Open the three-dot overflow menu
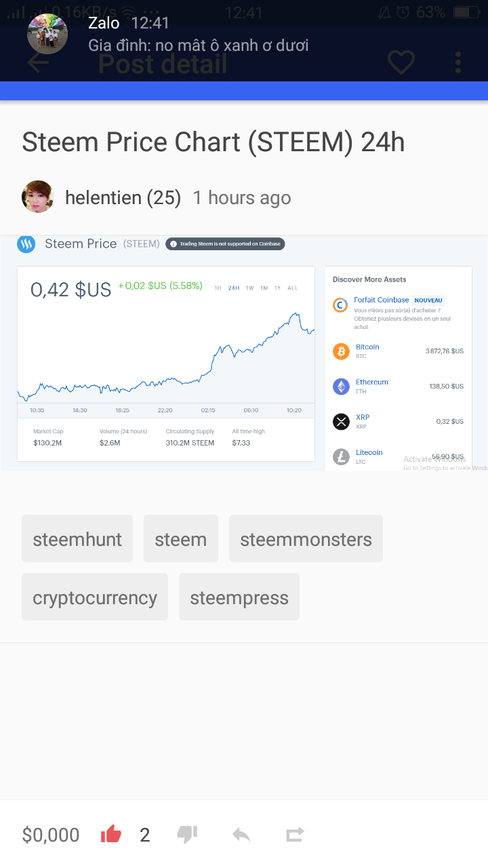This screenshot has height=868, width=488. (x=457, y=62)
